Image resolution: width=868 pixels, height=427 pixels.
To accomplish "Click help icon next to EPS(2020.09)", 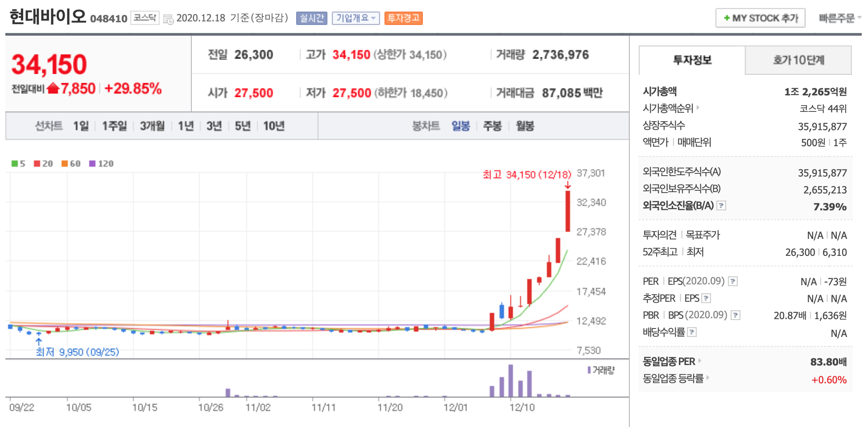I will (733, 281).
